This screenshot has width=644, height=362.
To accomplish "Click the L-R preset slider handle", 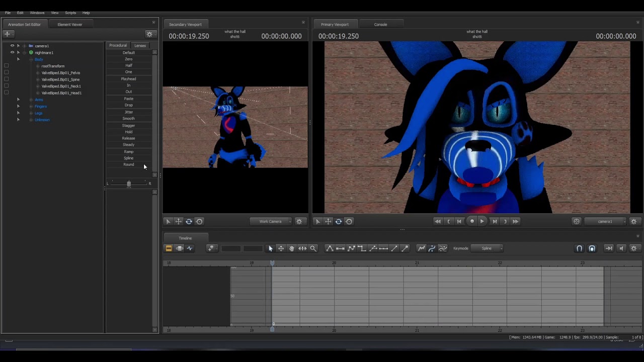I will pyautogui.click(x=129, y=184).
